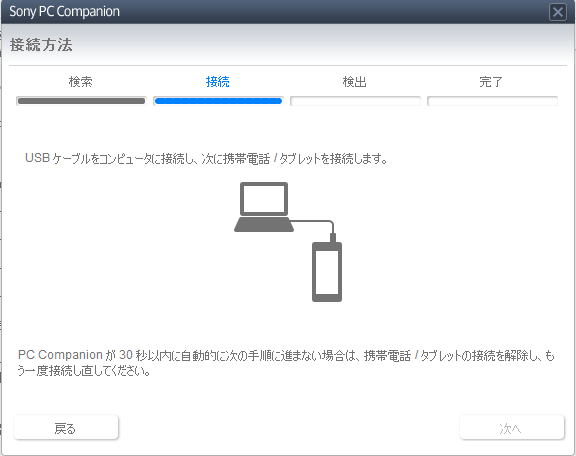
Task: Select the 接続 step label
Action: click(x=217, y=82)
